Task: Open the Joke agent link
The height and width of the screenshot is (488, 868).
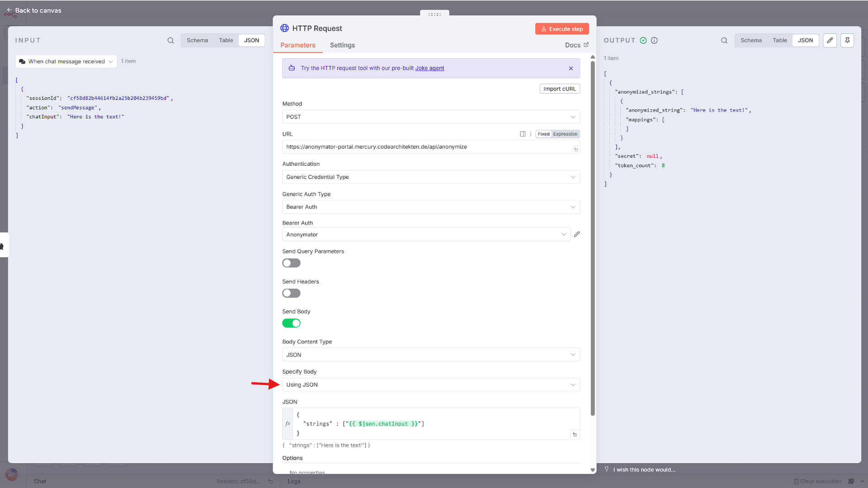Action: click(429, 68)
